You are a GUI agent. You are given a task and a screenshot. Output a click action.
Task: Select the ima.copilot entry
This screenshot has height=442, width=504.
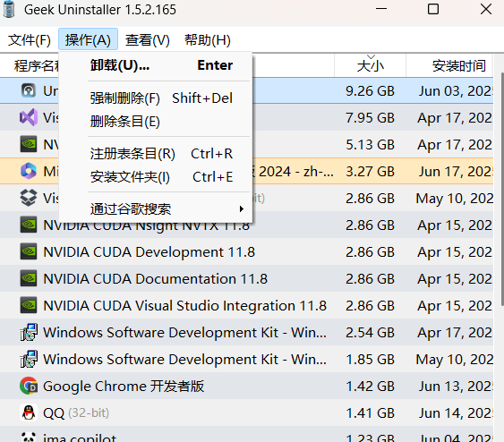246,435
